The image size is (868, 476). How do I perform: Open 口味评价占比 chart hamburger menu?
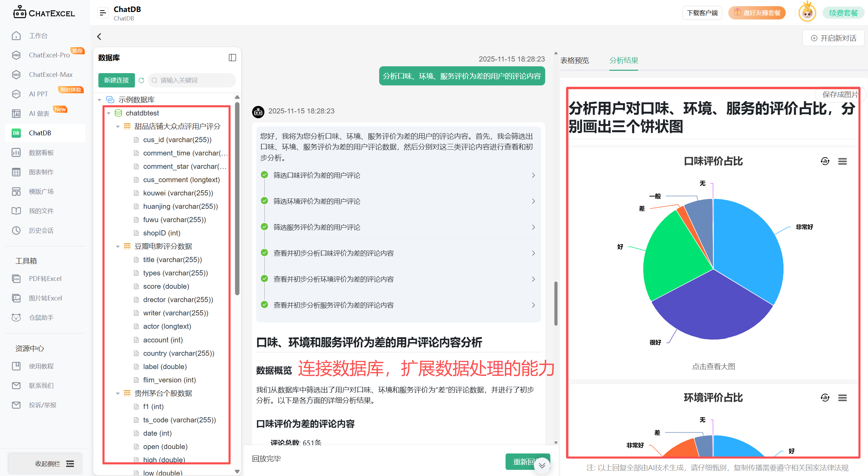(x=842, y=161)
